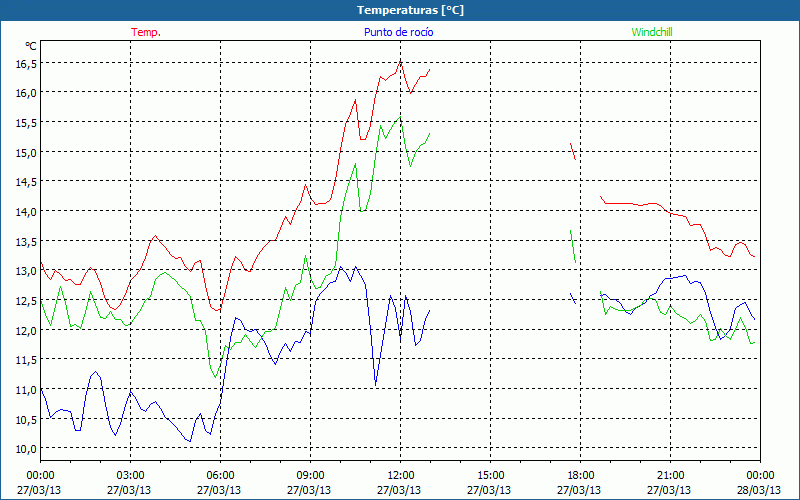Viewport: 800px width, 500px height.
Task: Click the 16,0 y-axis value
Action: (27, 92)
